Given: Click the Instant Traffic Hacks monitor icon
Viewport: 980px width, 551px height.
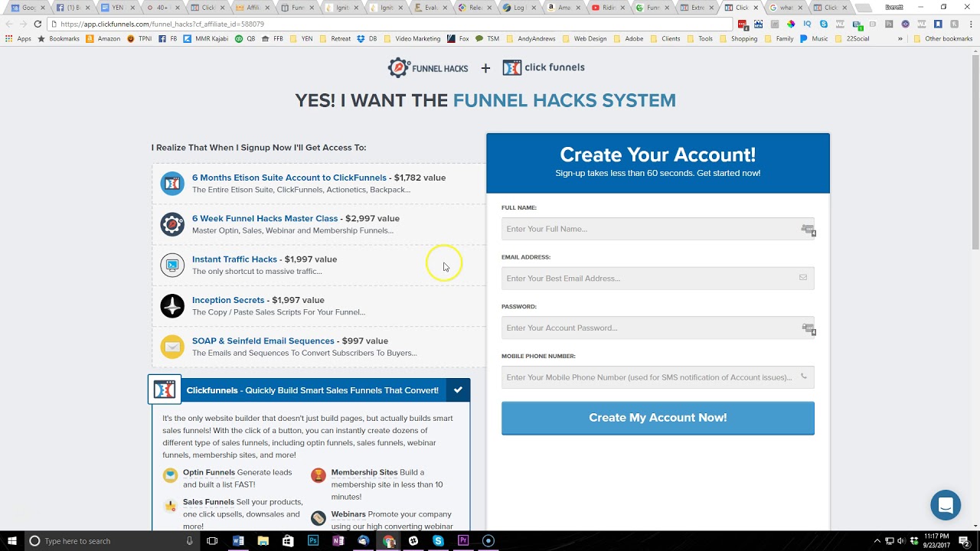Looking at the screenshot, I should tap(172, 265).
